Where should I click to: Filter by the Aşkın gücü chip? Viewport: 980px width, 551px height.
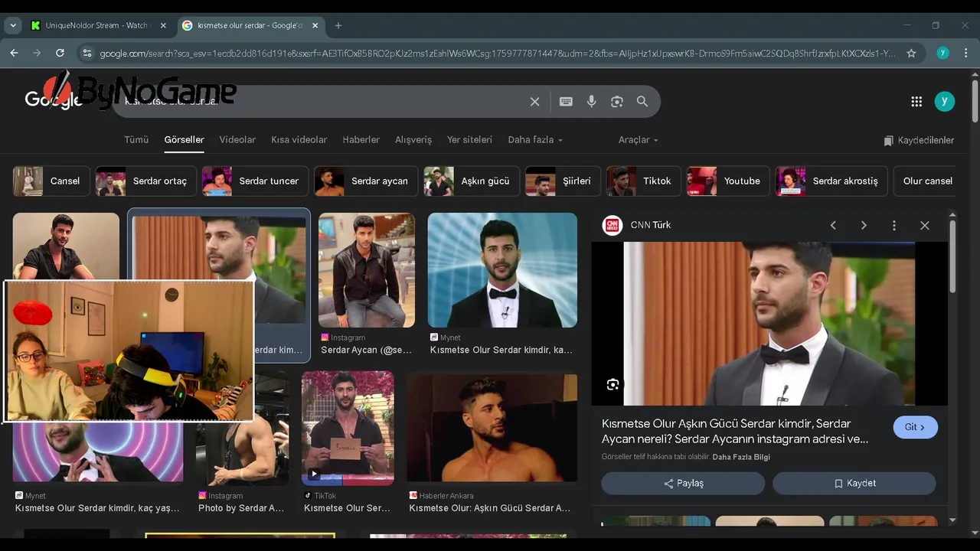[x=472, y=181]
